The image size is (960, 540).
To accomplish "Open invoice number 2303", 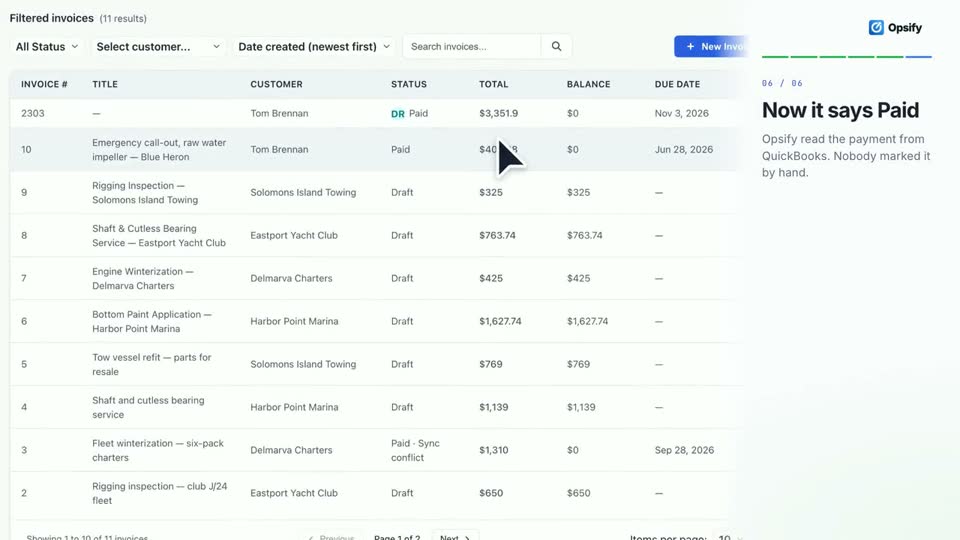I will [x=32, y=113].
